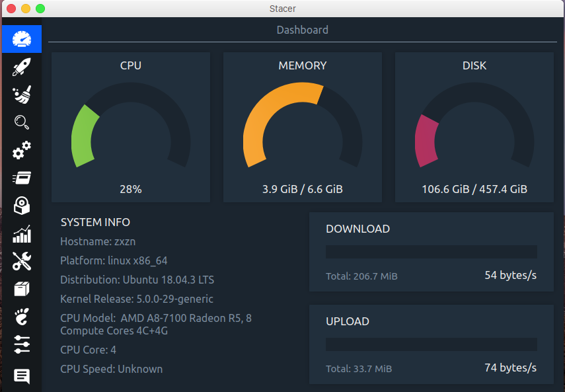Click the Download speed progress bar
The width and height of the screenshot is (565, 392).
pos(432,251)
